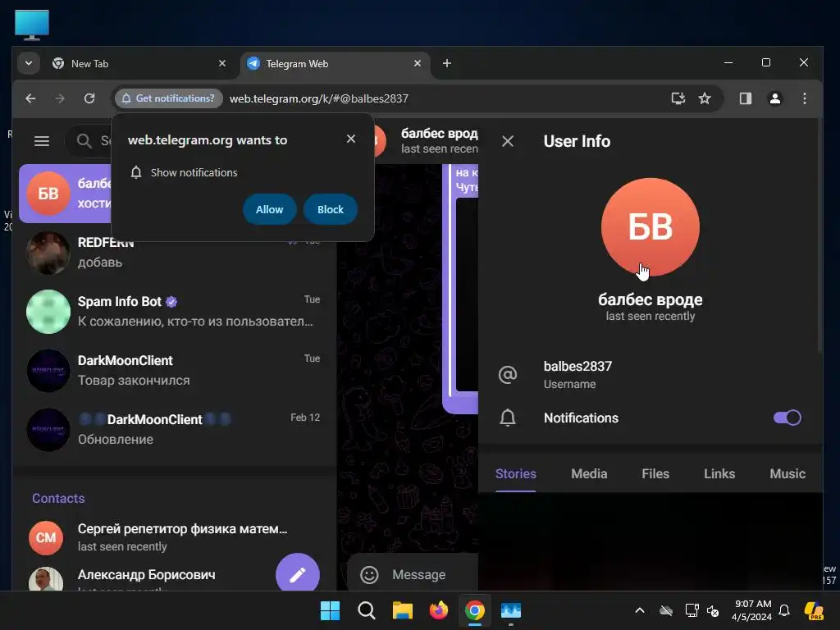The width and height of the screenshot is (840, 630).
Task: Click the large БВ profile avatar
Action: (x=650, y=227)
